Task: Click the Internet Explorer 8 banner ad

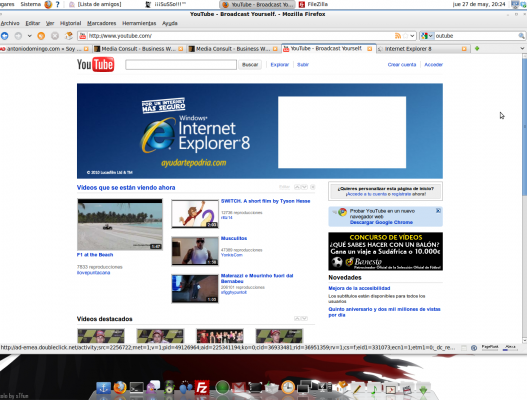Action: (259, 131)
